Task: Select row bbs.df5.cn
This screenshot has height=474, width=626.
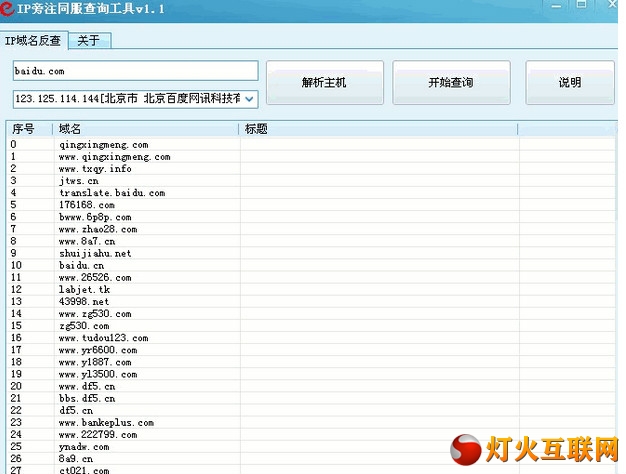Action: (x=311, y=398)
